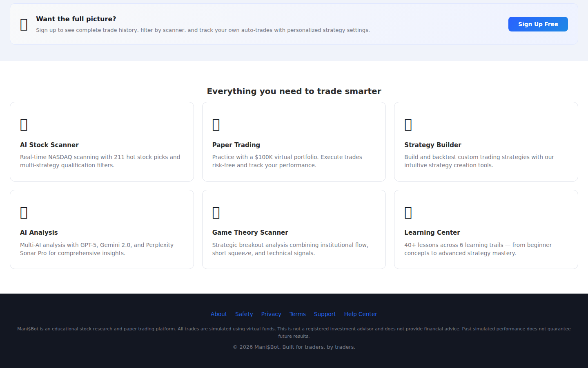The width and height of the screenshot is (588, 368).
Task: Click the Paper Trading card icon
Action: (x=216, y=125)
